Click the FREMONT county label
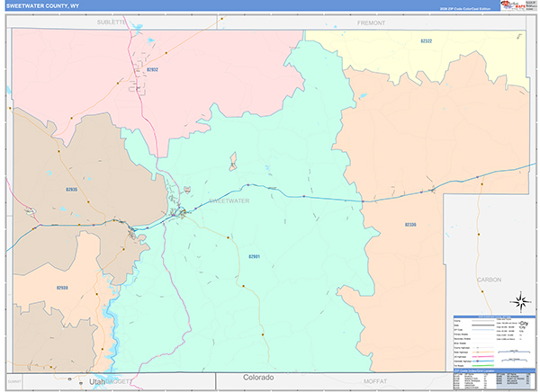Image resolution: width=540 pixels, height=392 pixels. [x=371, y=23]
